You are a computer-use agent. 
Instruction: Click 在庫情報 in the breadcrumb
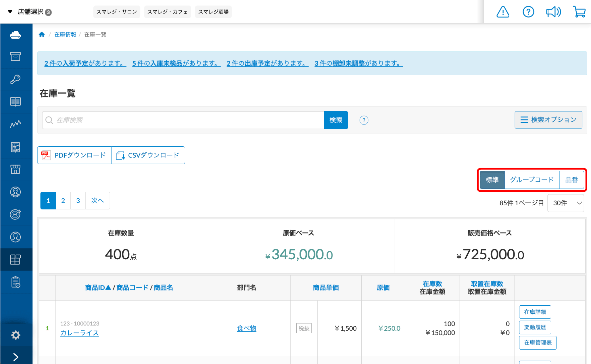65,34
